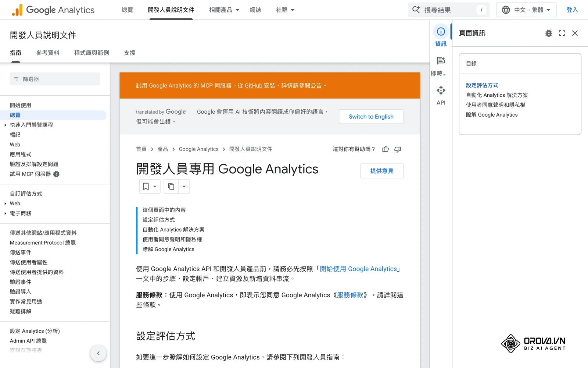The height and width of the screenshot is (368, 588).
Task: Click the thumbs down not helpful icon
Action: (x=398, y=149)
